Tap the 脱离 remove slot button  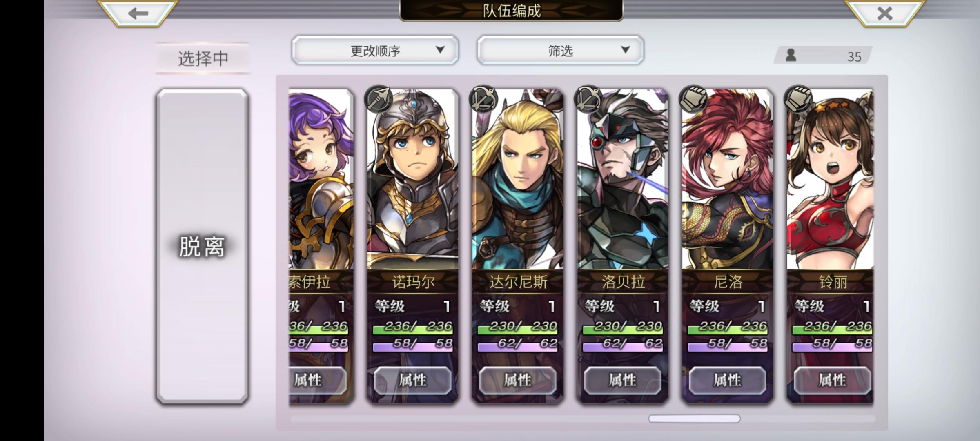point(203,247)
